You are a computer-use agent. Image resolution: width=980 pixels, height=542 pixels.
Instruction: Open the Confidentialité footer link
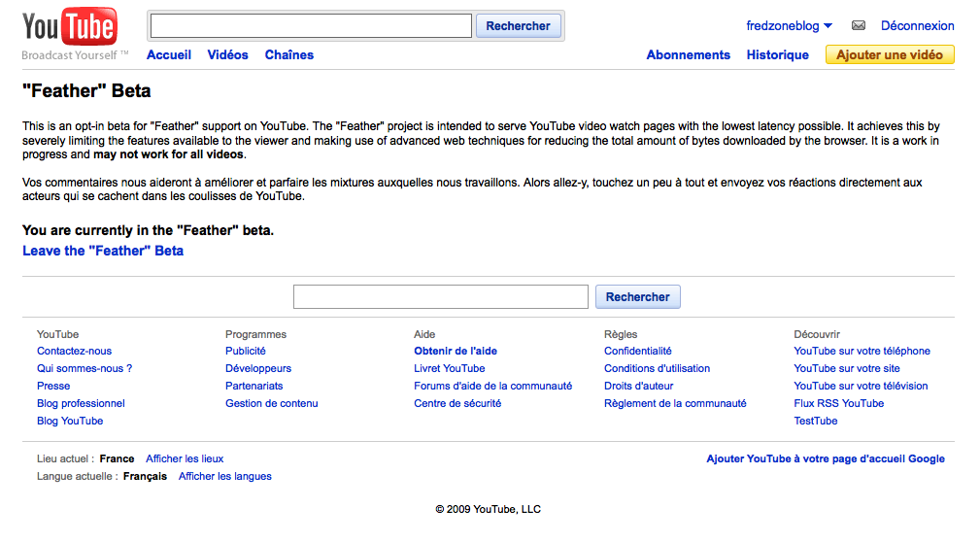(637, 352)
